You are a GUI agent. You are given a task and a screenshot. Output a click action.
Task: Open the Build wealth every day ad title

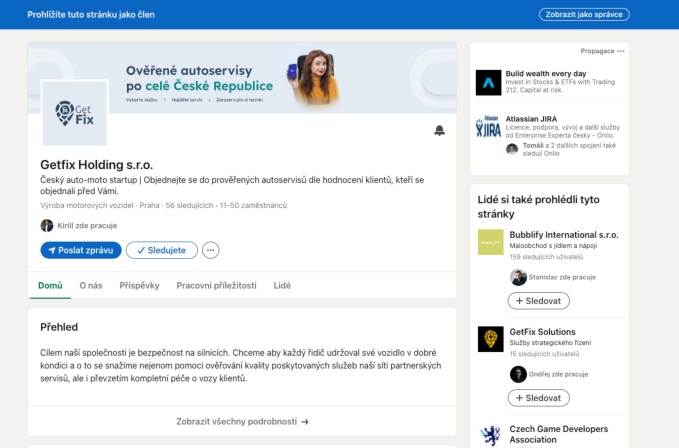(x=546, y=74)
